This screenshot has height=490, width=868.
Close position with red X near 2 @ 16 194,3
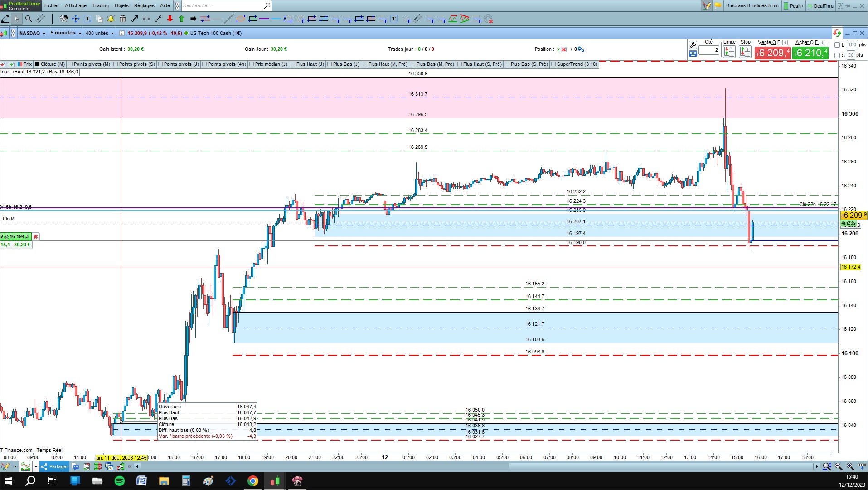tap(35, 236)
